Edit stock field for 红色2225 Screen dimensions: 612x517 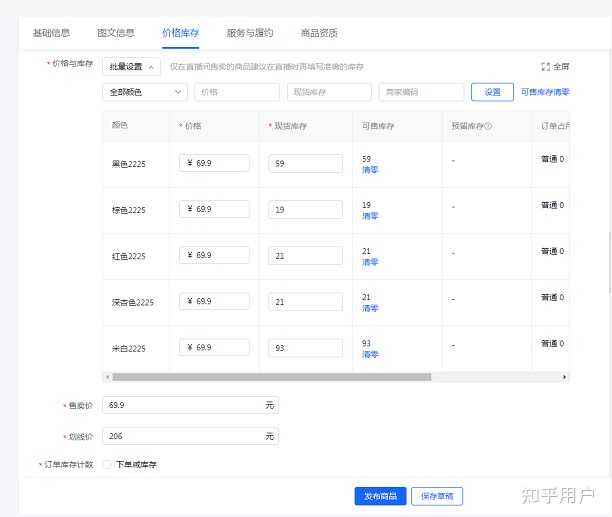tap(306, 256)
